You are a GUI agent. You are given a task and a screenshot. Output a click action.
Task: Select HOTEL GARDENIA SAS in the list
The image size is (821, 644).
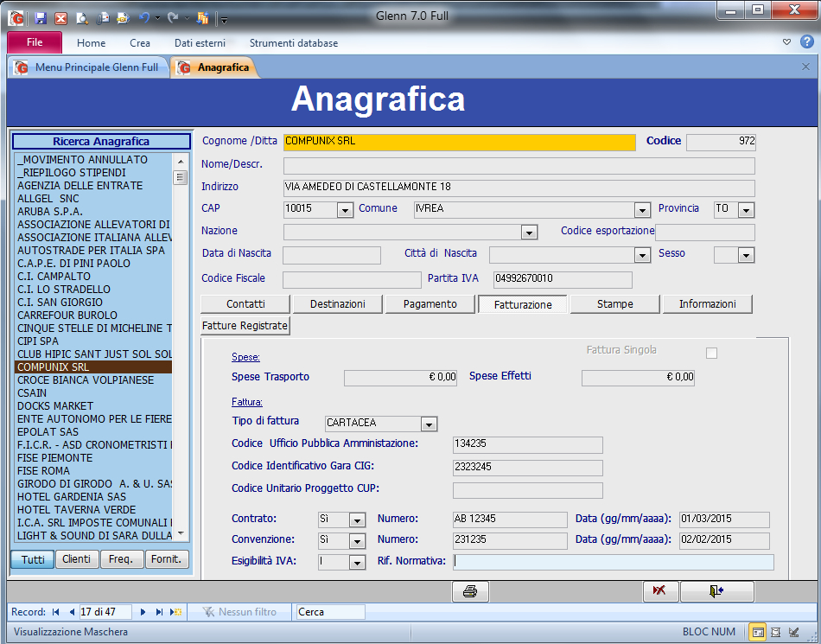93,497
